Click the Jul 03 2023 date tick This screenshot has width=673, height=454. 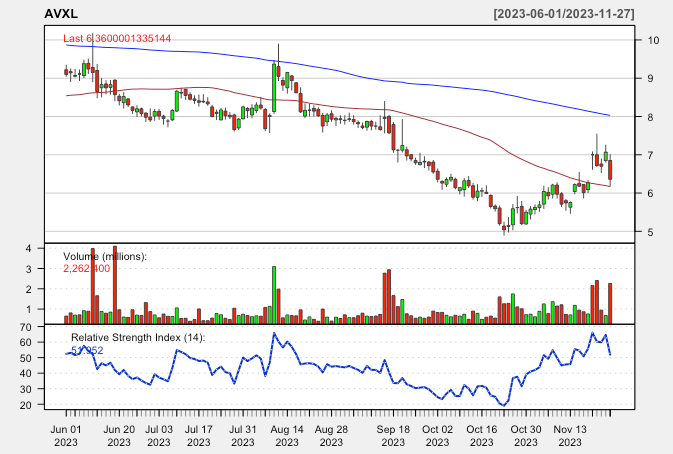(160, 434)
